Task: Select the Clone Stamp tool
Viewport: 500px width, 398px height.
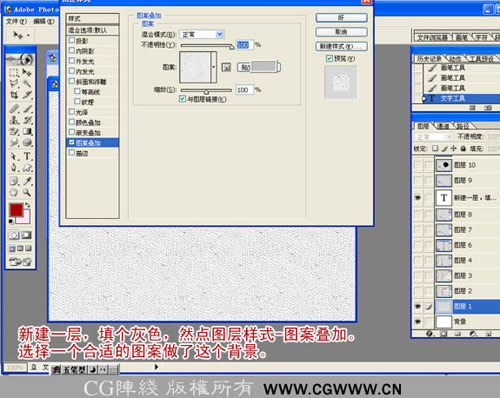Action: pyautogui.click(x=14, y=120)
